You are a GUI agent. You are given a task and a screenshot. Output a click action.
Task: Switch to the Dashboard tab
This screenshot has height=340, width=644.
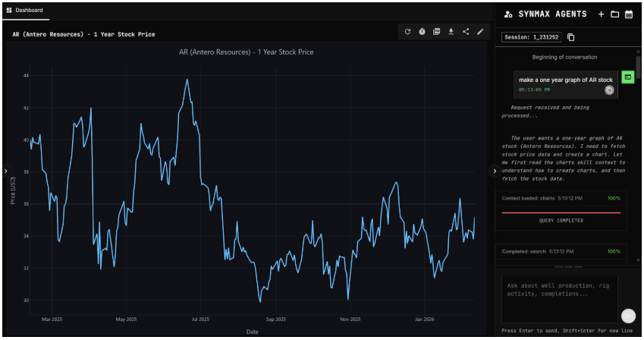[x=26, y=11]
